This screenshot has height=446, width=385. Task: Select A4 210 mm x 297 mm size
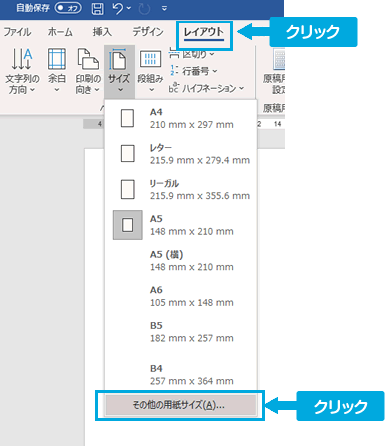pos(180,118)
